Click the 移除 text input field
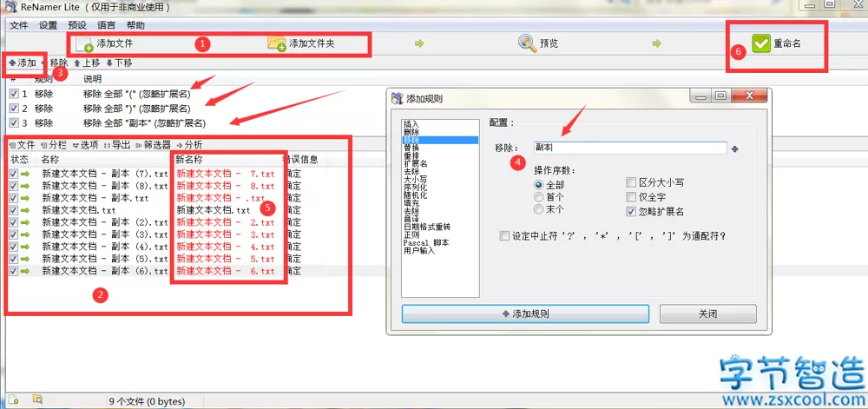Viewport: 868px width, 409px height. click(630, 148)
